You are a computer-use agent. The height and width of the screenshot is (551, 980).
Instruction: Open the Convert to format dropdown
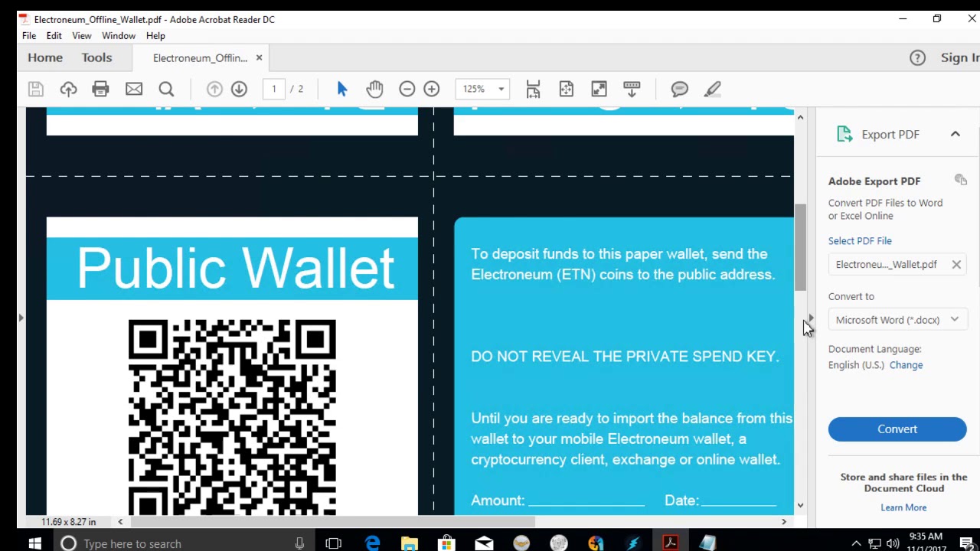click(x=897, y=320)
